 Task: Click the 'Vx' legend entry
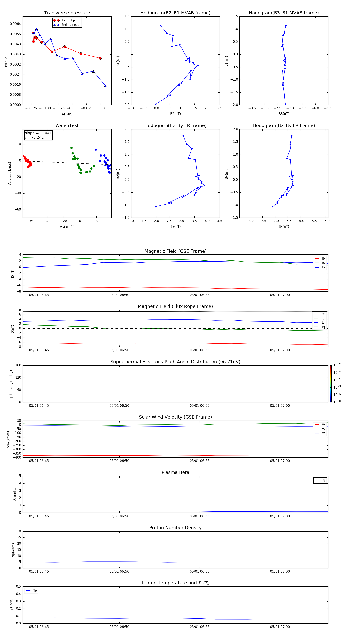point(320,424)
